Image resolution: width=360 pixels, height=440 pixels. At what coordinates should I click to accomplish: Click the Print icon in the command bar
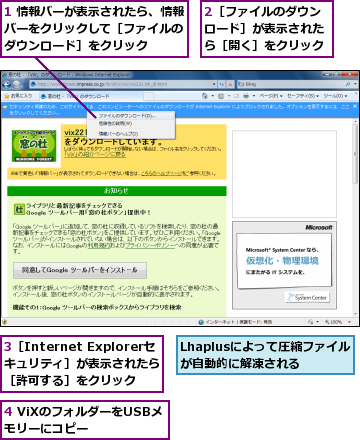tap(246, 96)
